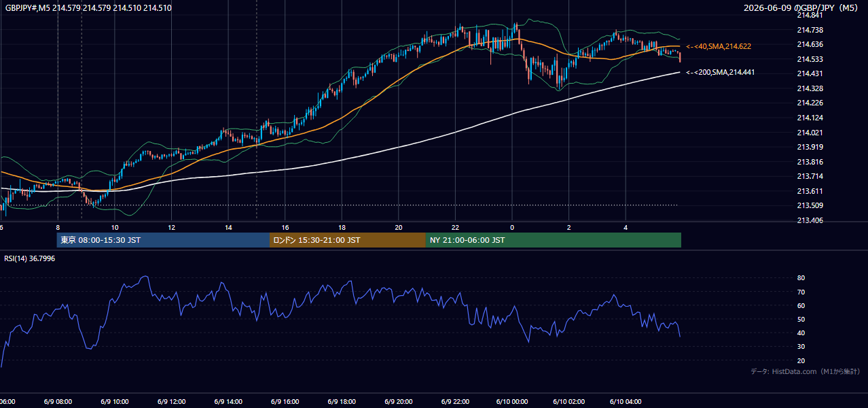Select the NY 21:00-06:00 JST session bar
This screenshot has width=868, height=408.
[x=554, y=240]
